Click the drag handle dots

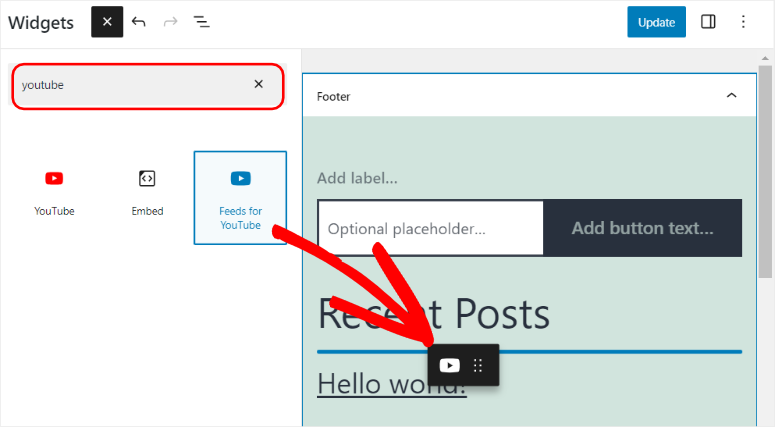(477, 365)
